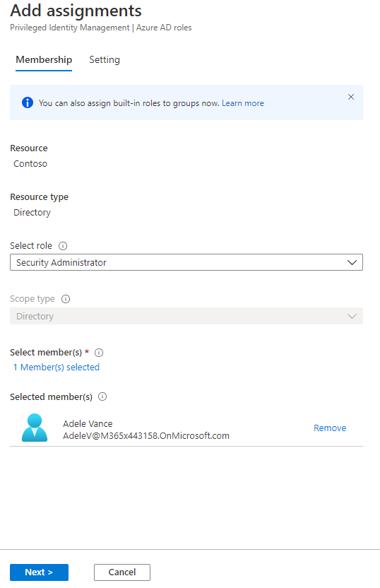The image size is (380, 588).
Task: Dismiss the built-in roles info banner
Action: [x=351, y=97]
